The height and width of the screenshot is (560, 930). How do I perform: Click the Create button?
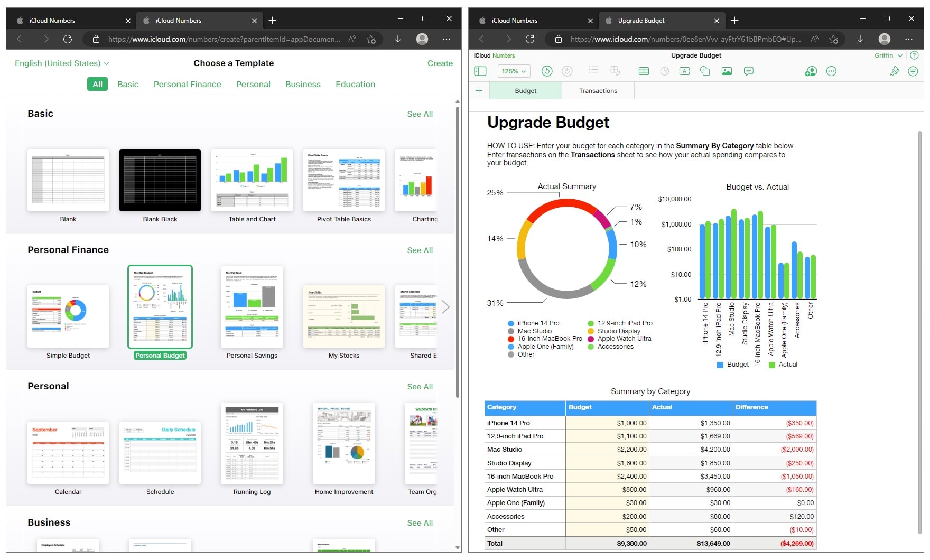(440, 63)
